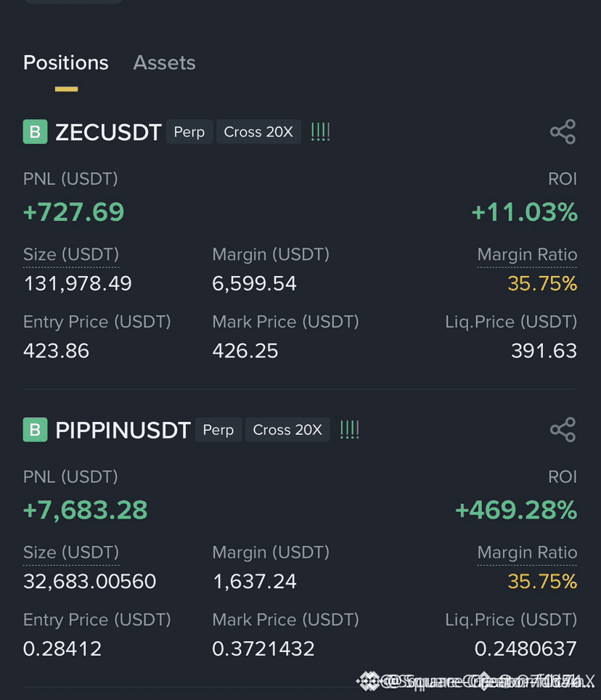Open ZECUSDT ADL indicator bars
Viewport: 601px width, 700px height.
point(320,131)
